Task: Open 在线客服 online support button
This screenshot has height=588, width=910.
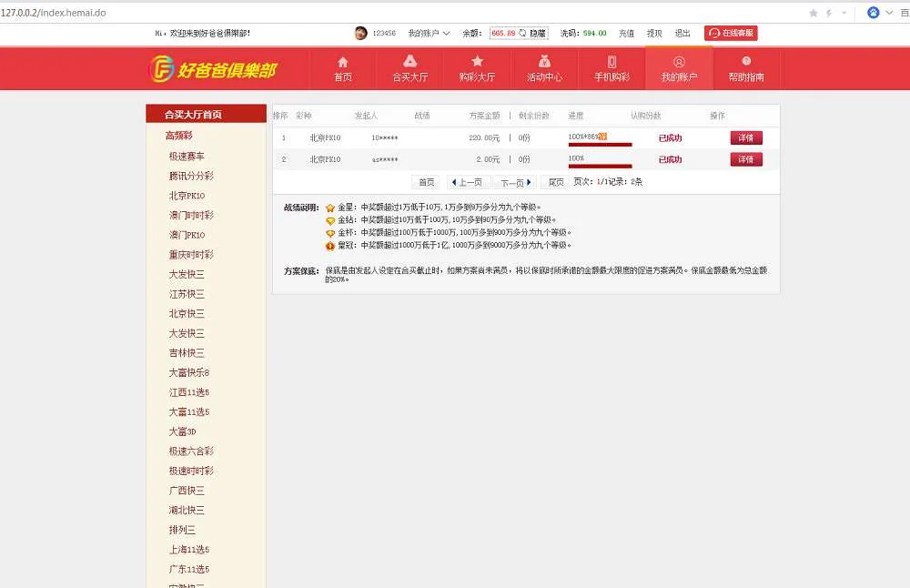Action: pyautogui.click(x=731, y=33)
